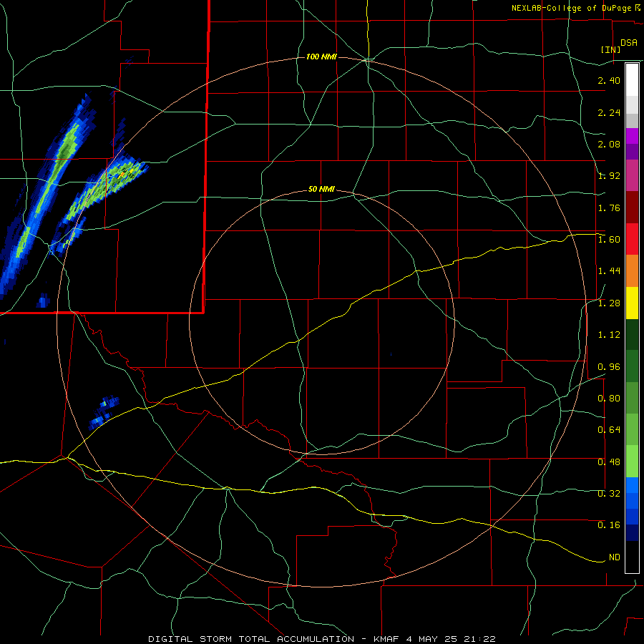The width and height of the screenshot is (644, 644).
Task: Click the DSA product label
Action: click(629, 43)
